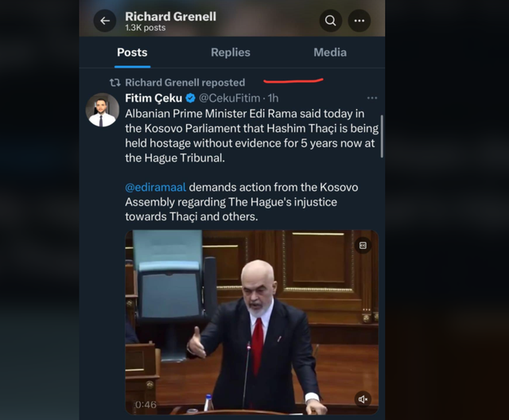Open profile more options ellipsis
This screenshot has height=420, width=509.
359,21
